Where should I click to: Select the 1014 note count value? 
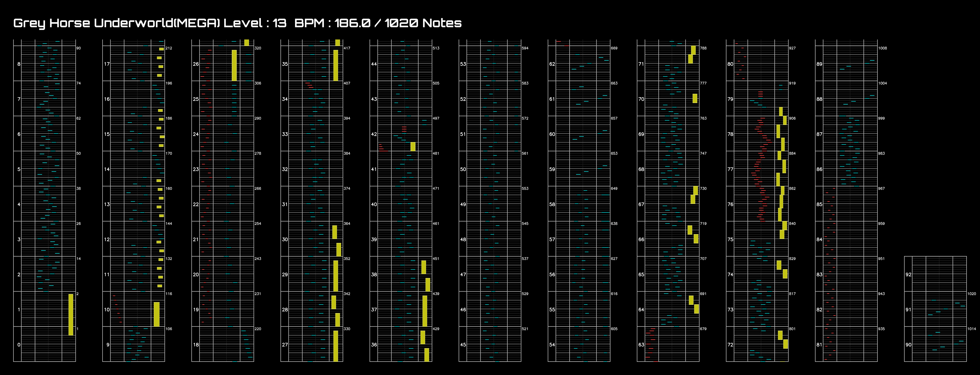click(971, 329)
